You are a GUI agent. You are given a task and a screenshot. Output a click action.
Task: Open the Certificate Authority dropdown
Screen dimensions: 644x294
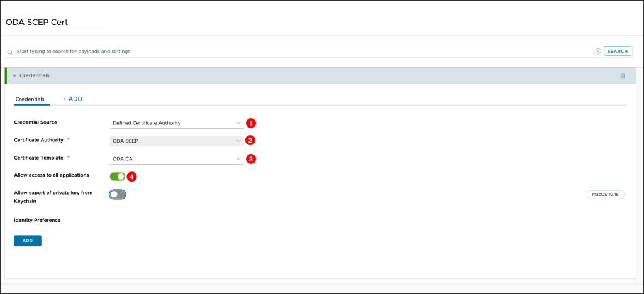click(x=176, y=141)
